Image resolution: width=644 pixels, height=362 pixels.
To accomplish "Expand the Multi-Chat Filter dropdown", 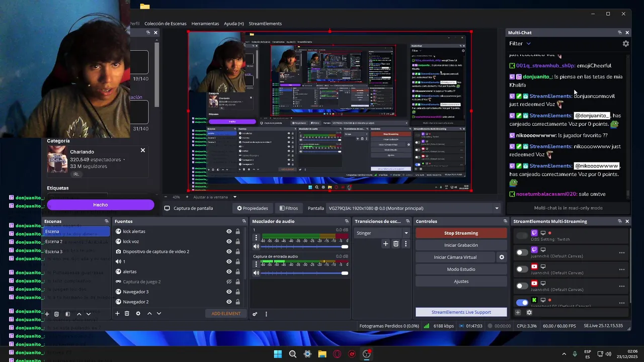I will pos(520,44).
